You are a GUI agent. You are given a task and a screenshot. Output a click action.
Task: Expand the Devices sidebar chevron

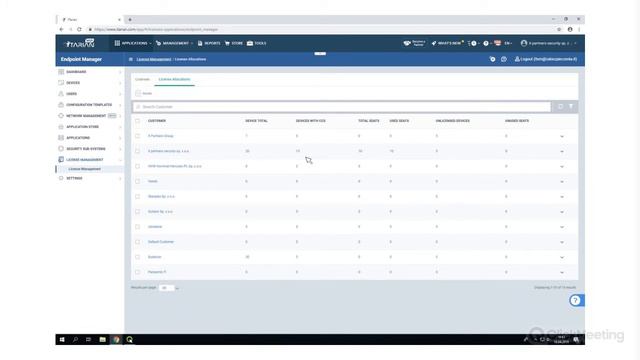[x=120, y=83]
